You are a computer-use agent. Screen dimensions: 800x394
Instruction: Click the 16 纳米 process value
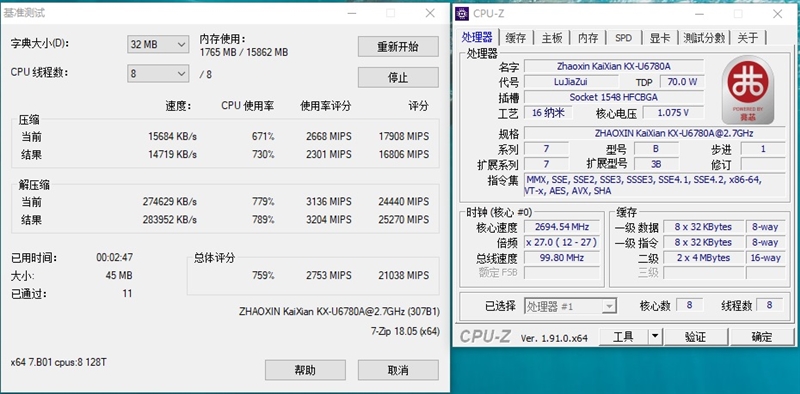548,113
